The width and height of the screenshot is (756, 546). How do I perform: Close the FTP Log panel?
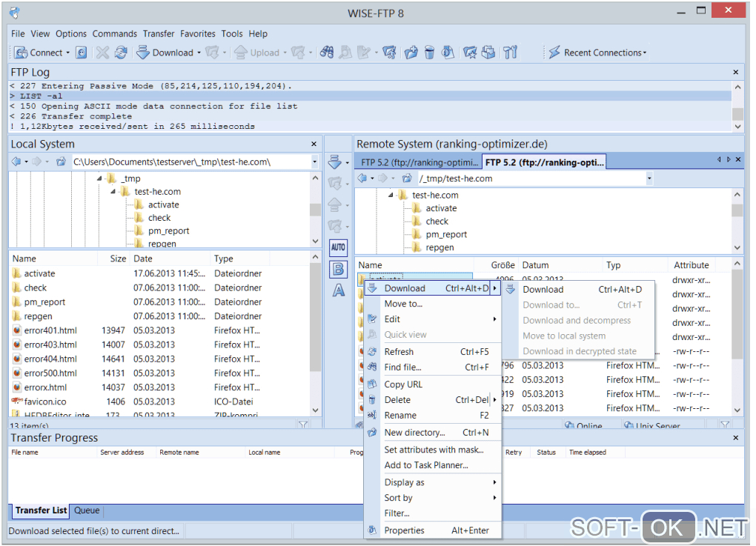pyautogui.click(x=736, y=72)
